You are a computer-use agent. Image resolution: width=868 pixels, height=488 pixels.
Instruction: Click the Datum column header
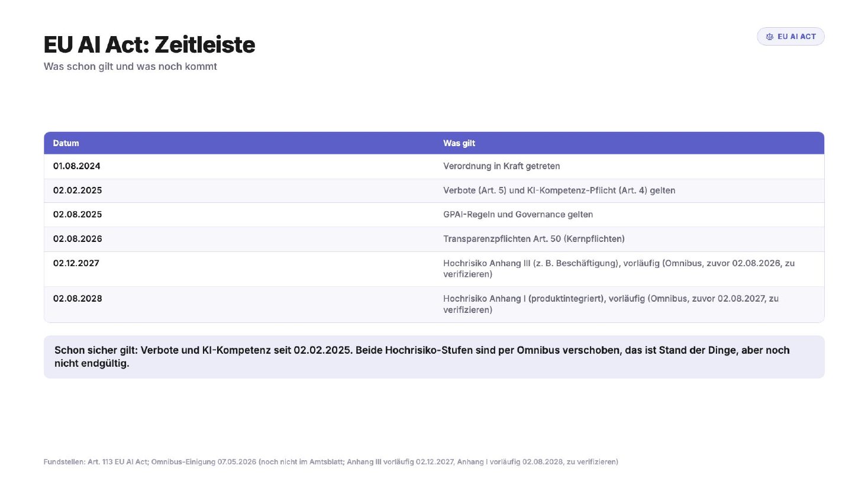point(66,143)
